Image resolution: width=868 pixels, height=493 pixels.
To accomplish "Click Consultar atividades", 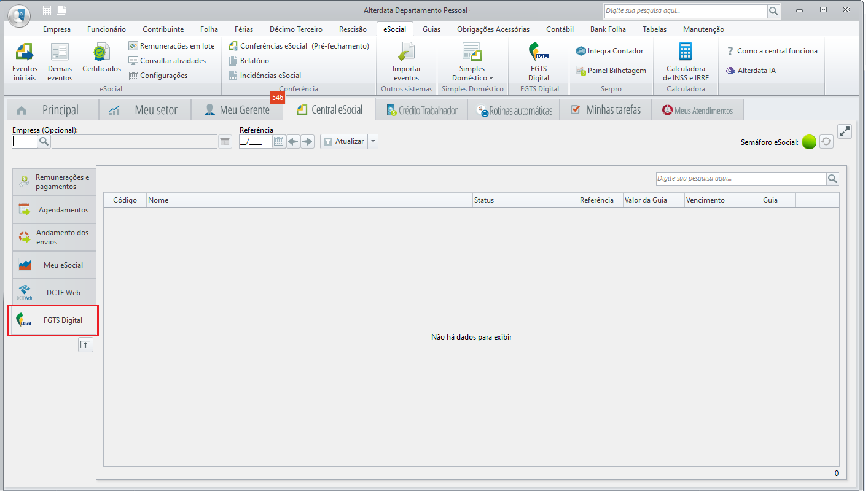I will [x=167, y=61].
